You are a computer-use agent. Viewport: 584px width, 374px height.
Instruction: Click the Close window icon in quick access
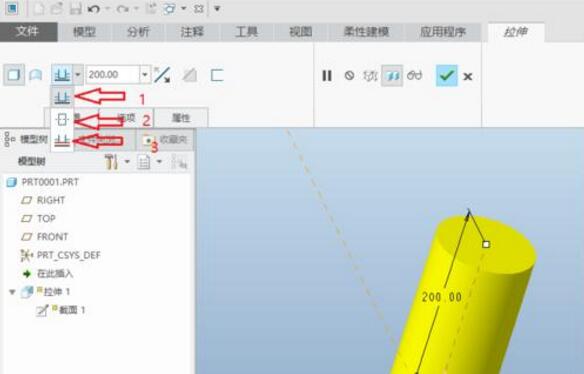199,8
